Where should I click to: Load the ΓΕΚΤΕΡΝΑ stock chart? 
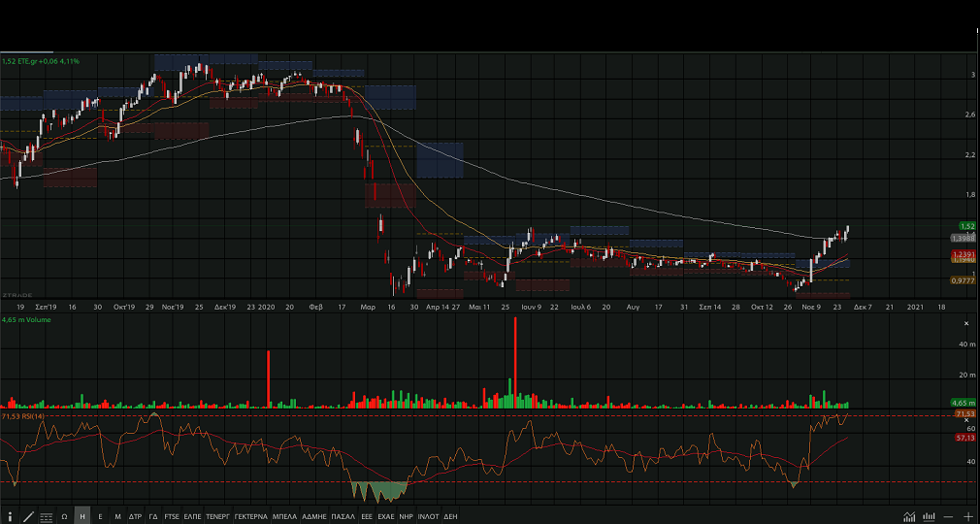pyautogui.click(x=250, y=517)
